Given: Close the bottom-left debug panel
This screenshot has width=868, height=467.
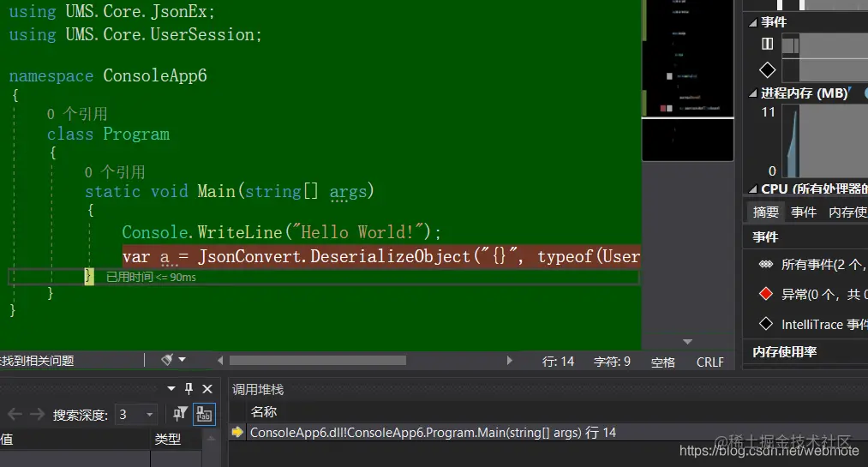Looking at the screenshot, I should pos(207,389).
